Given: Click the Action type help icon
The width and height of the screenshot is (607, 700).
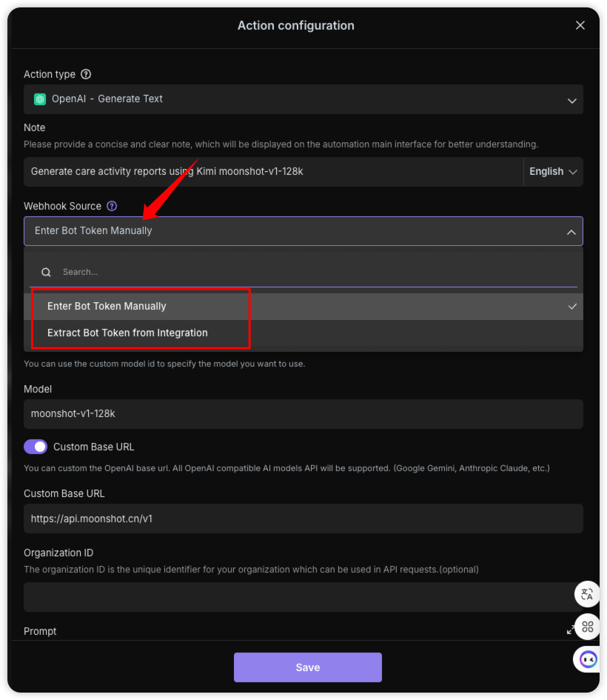Looking at the screenshot, I should tap(86, 74).
